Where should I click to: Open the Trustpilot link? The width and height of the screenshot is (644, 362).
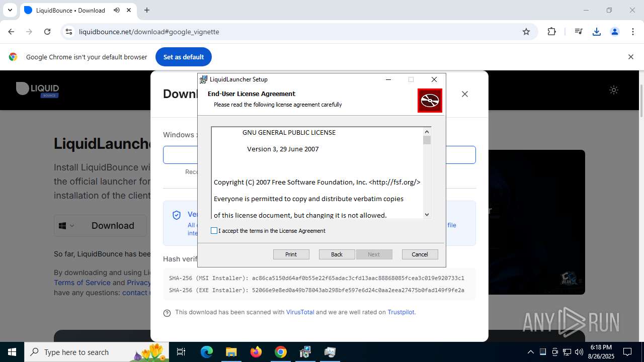click(x=401, y=312)
